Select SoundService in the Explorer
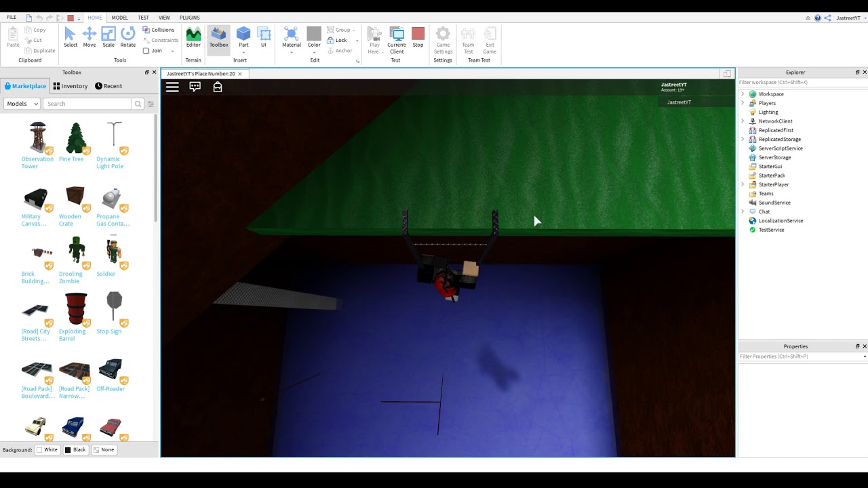868x488 pixels. [x=774, y=203]
